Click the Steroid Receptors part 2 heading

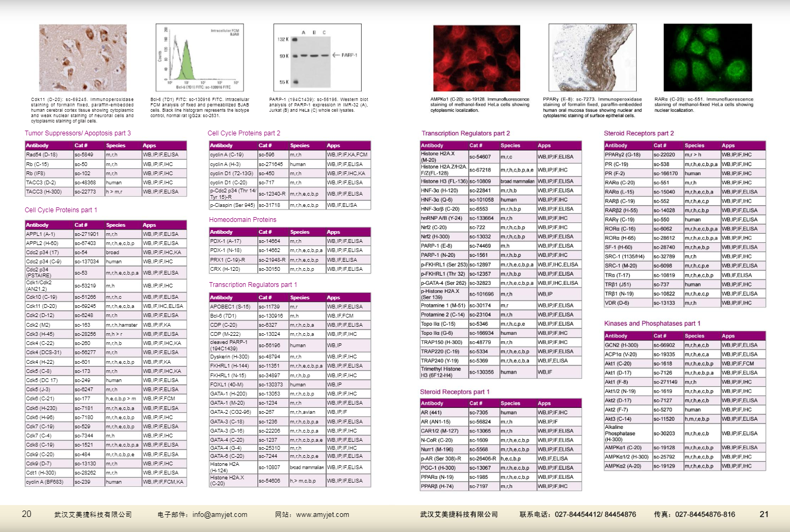click(x=638, y=133)
